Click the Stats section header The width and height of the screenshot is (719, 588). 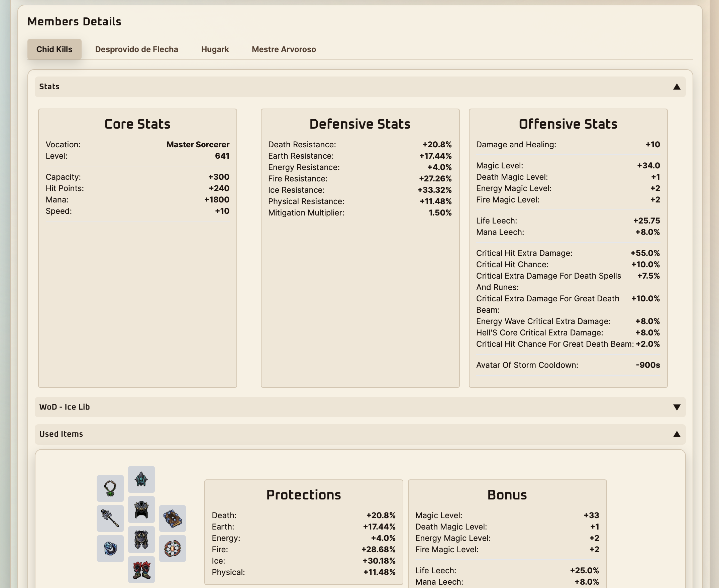tap(49, 87)
